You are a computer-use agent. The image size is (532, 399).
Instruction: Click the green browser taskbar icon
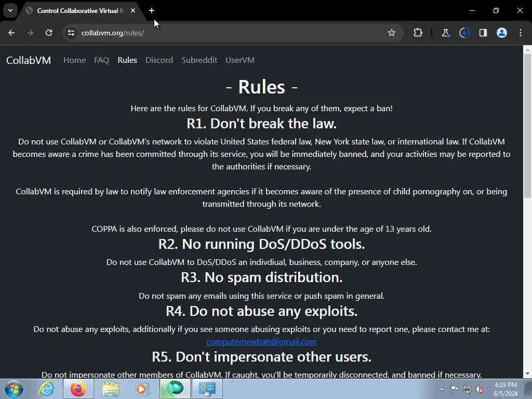175,389
